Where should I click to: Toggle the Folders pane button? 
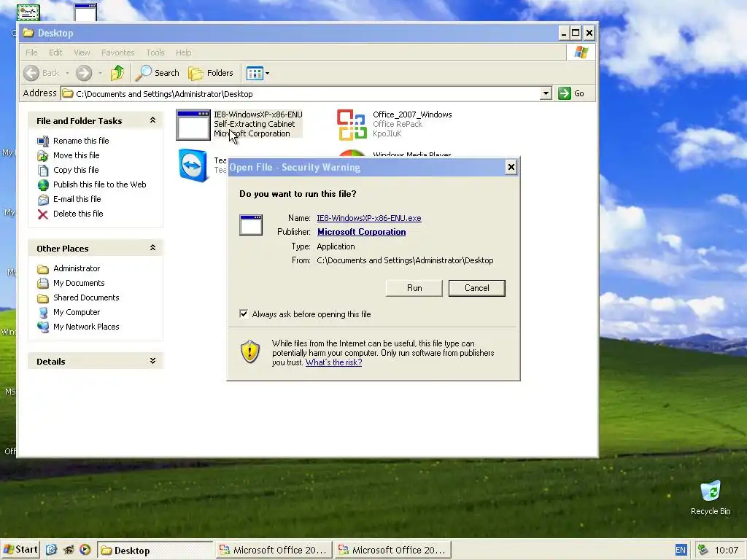[211, 73]
